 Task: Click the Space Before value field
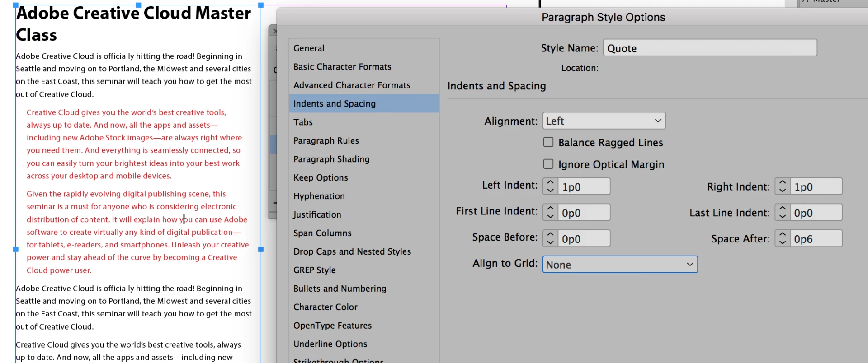584,239
